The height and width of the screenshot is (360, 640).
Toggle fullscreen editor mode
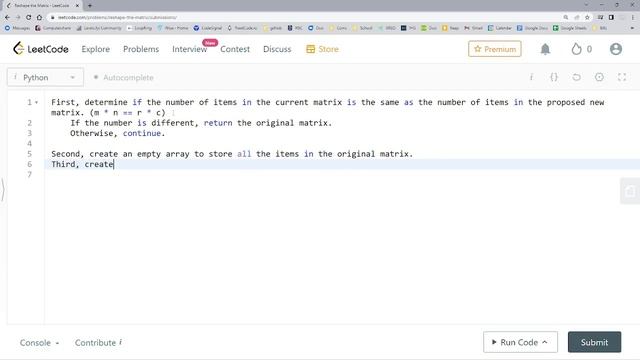click(x=622, y=77)
